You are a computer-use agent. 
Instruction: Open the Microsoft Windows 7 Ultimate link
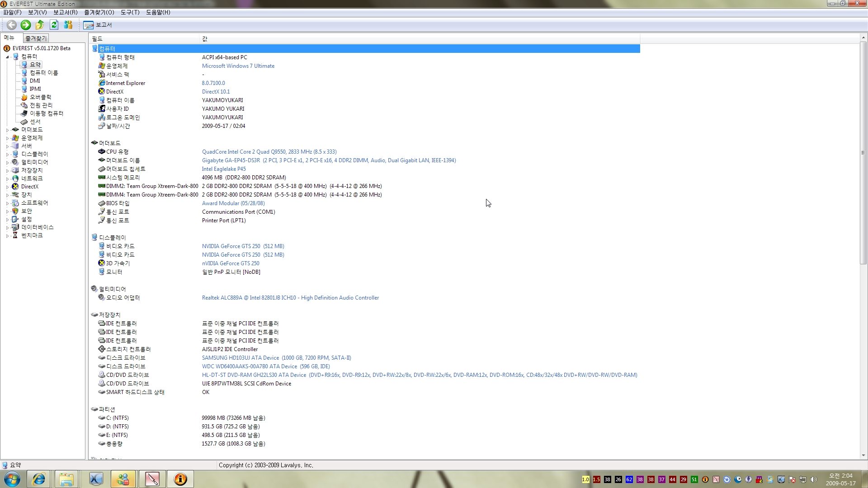coord(238,66)
